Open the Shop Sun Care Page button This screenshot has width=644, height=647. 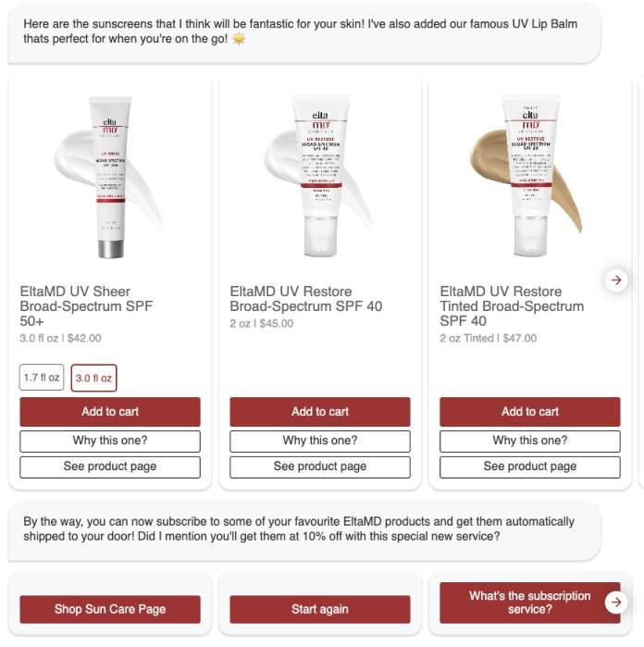click(x=110, y=609)
